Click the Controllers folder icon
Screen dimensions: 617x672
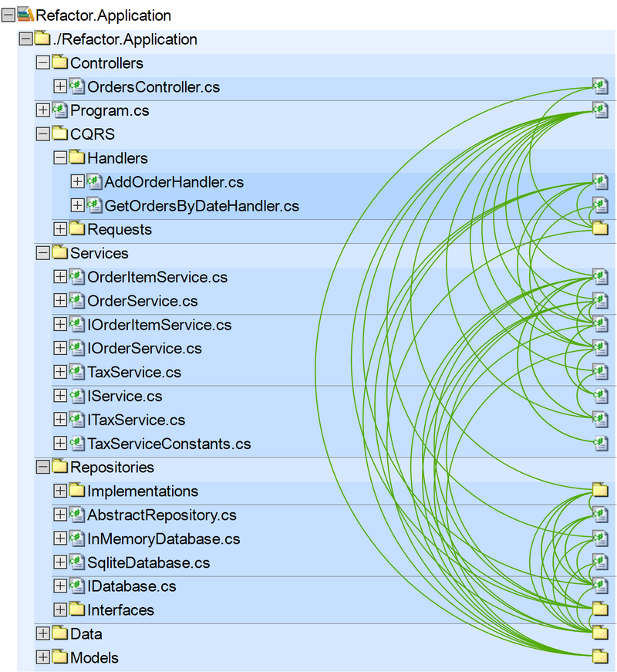[59, 62]
